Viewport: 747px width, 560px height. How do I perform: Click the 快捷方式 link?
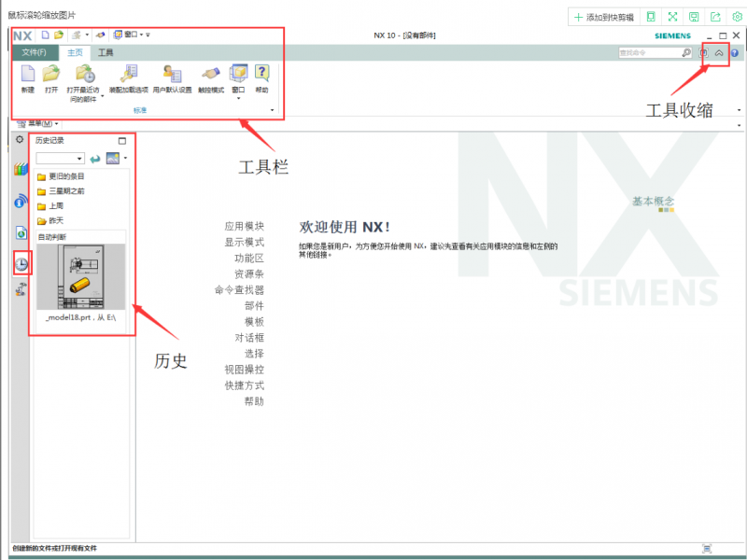click(x=244, y=385)
